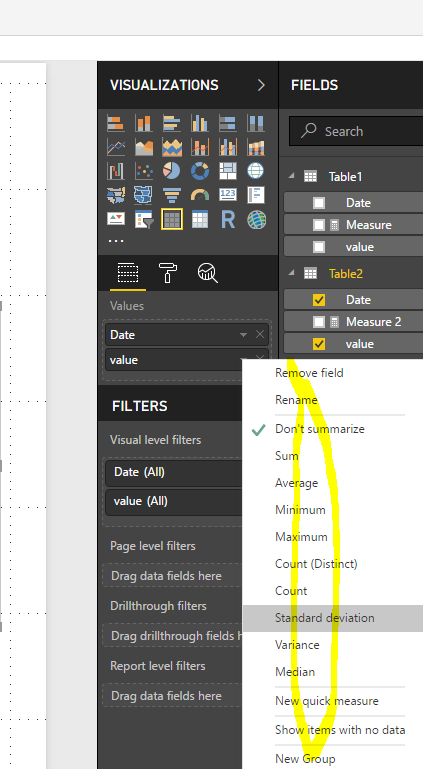The width and height of the screenshot is (423, 769).
Task: Select the Stacked bar chart visual
Action: tap(116, 123)
